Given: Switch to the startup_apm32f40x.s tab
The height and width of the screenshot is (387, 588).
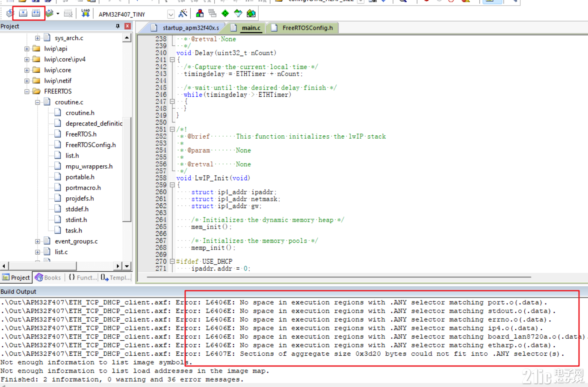Looking at the screenshot, I should pos(190,27).
